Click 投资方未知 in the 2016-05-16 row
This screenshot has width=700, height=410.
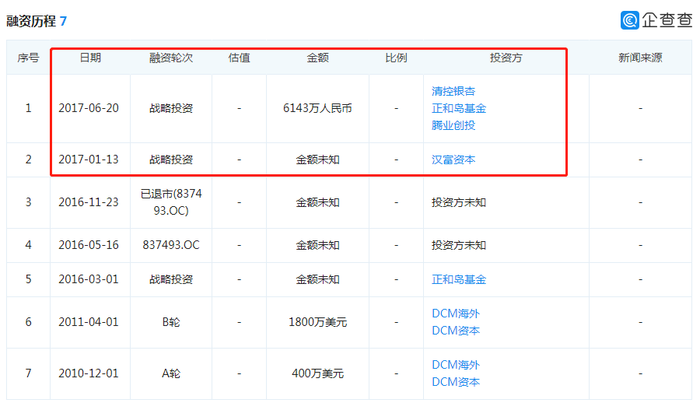458,245
